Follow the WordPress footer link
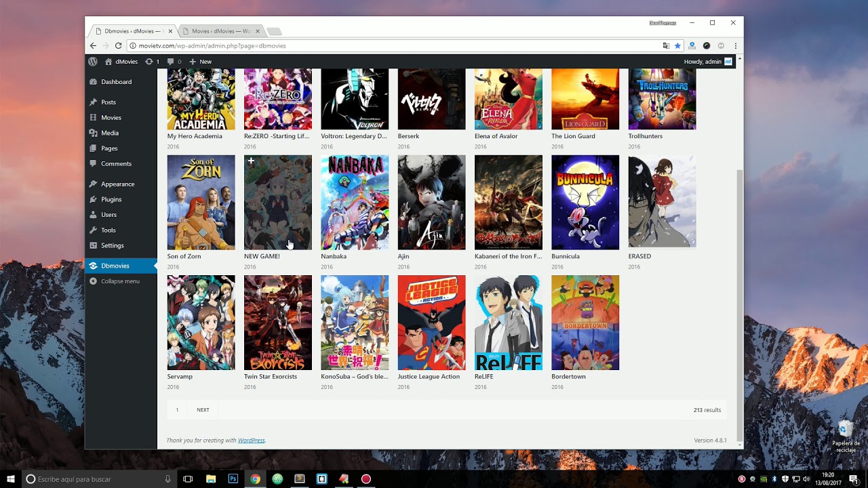The width and height of the screenshot is (868, 488). (252, 440)
